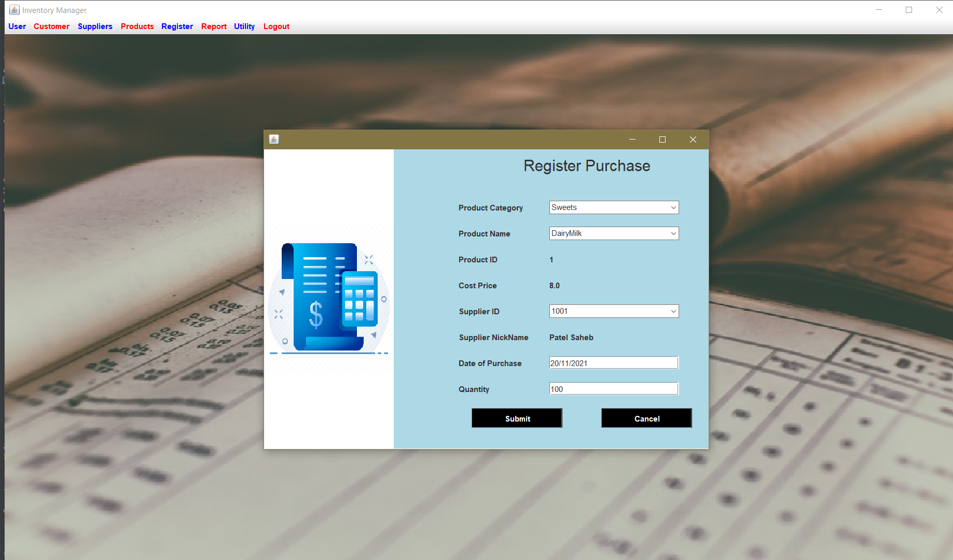953x560 pixels.
Task: Click Logout in the menu bar
Action: point(276,26)
